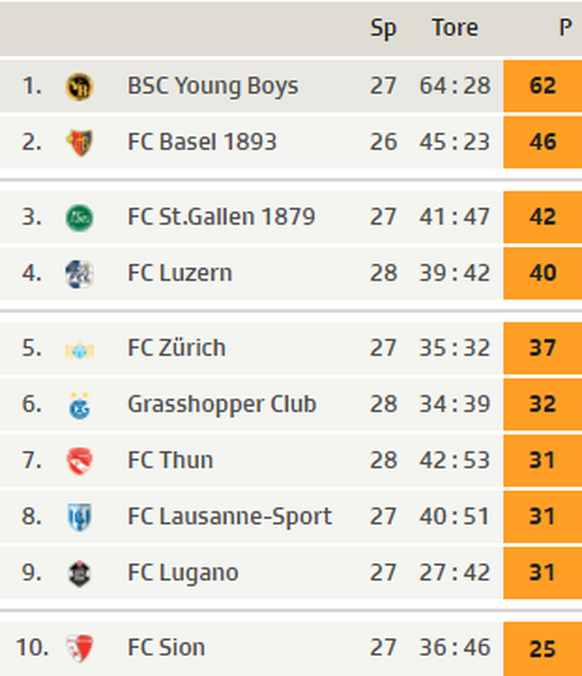Open the Grasshopper Club team link
Image resolution: width=582 pixels, height=676 pixels.
(x=222, y=405)
